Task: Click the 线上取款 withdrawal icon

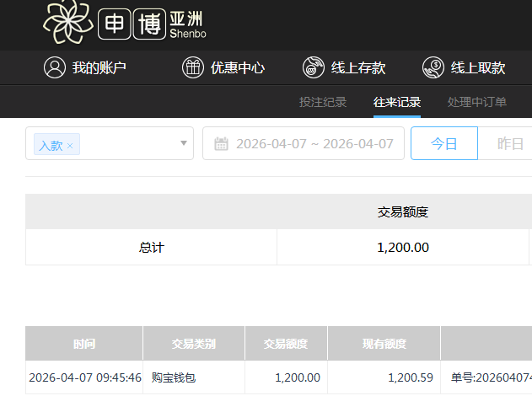Action: click(433, 67)
